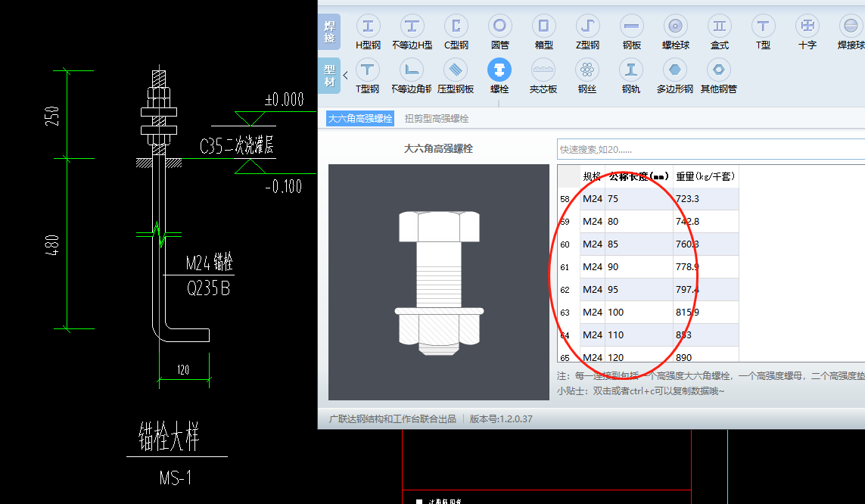This screenshot has height=504, width=865.
Task: Select the 不等边H型 section icon
Action: [x=412, y=26]
